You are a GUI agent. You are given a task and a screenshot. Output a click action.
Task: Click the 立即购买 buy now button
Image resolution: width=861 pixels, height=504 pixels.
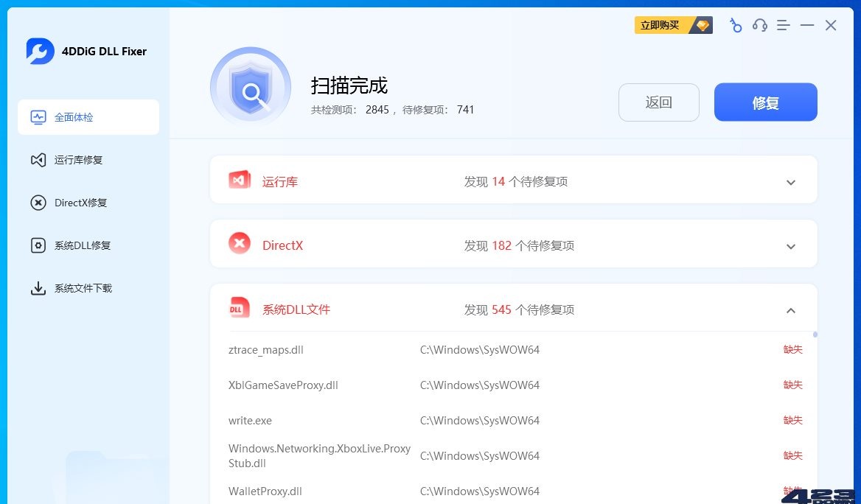673,25
